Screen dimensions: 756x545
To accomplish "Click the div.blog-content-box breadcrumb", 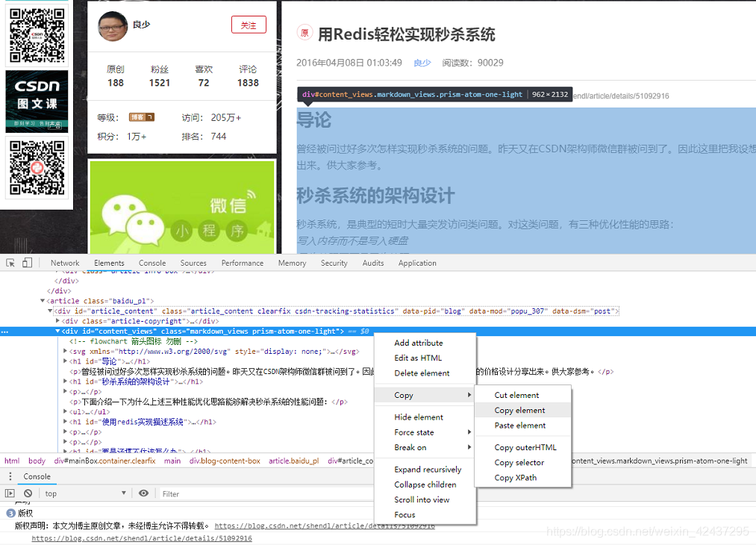I will (225, 461).
